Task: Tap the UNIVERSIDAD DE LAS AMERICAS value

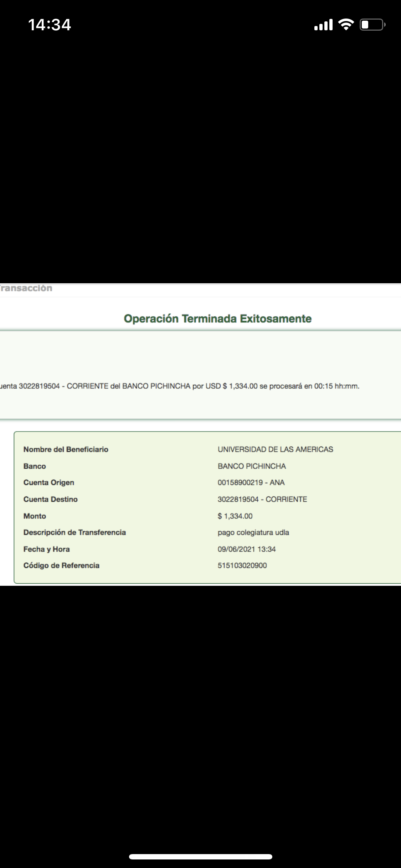Action: click(x=275, y=449)
